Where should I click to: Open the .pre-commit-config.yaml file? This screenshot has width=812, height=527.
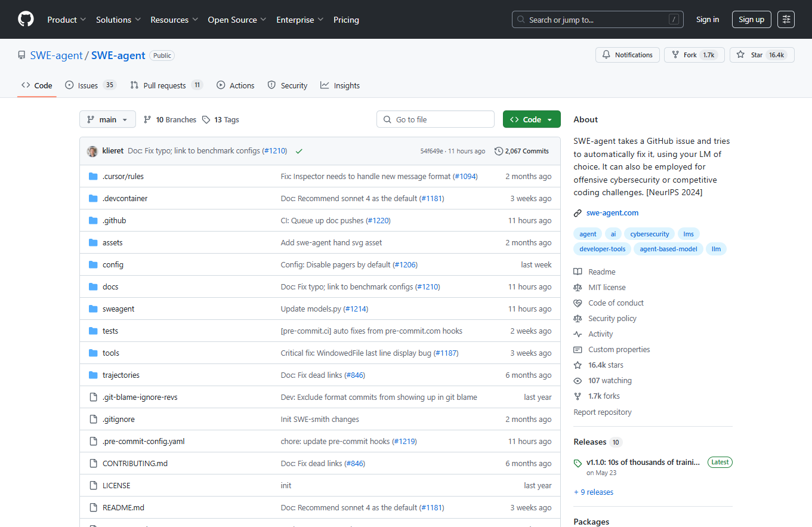click(x=144, y=442)
